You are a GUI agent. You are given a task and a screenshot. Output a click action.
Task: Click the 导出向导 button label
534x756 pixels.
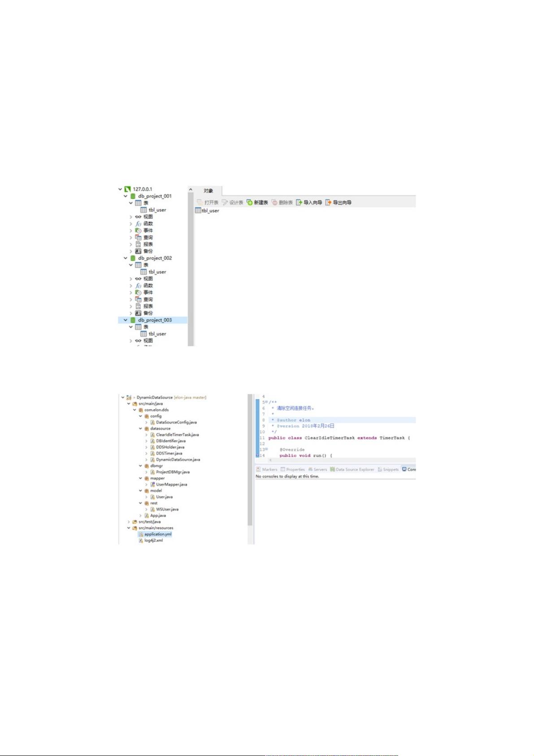342,203
